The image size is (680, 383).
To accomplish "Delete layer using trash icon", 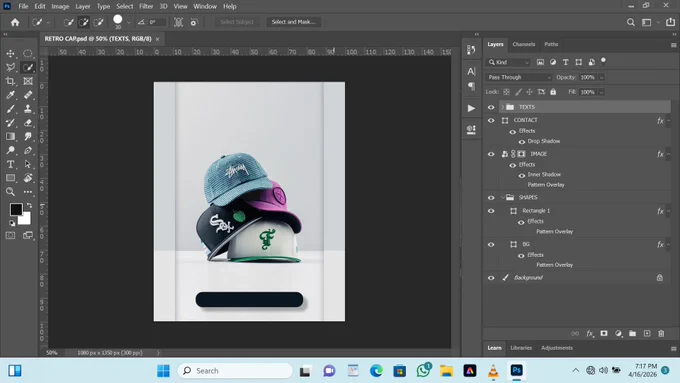I will 661,334.
